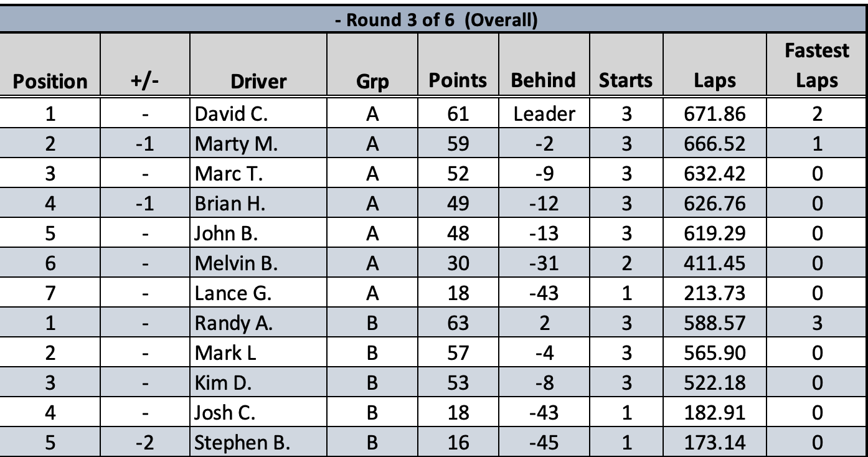This screenshot has width=868, height=457.
Task: Select the -2 change cell for Stephen B.
Action: tap(144, 442)
